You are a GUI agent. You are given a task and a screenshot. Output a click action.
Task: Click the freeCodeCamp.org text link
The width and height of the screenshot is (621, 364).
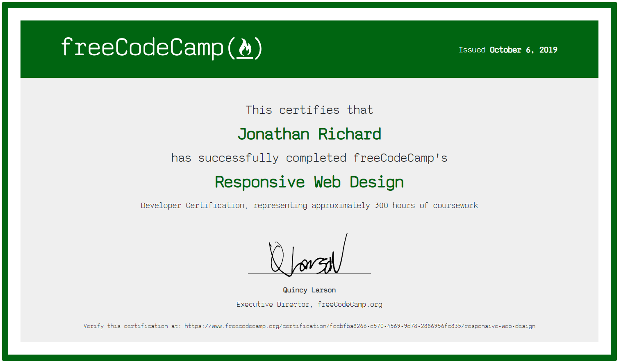pyautogui.click(x=350, y=304)
